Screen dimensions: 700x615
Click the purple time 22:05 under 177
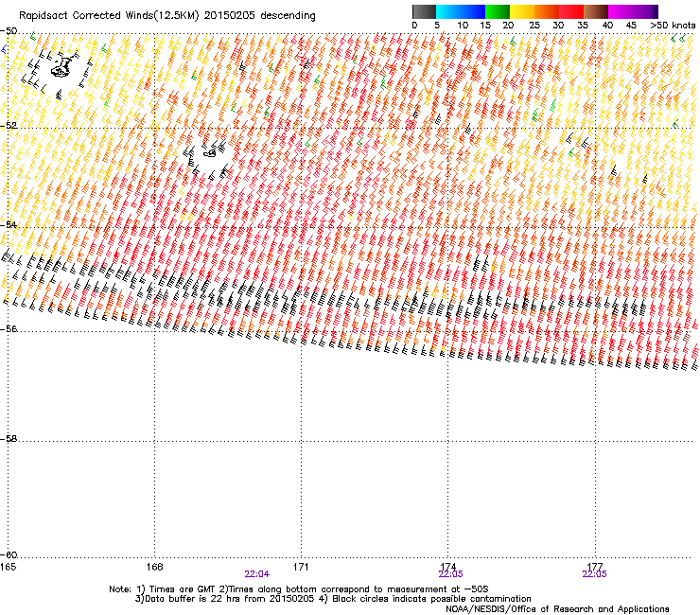tap(594, 574)
